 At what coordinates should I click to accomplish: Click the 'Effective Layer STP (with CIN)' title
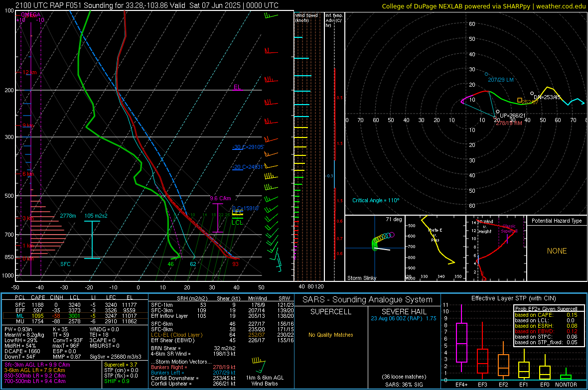[x=514, y=298]
